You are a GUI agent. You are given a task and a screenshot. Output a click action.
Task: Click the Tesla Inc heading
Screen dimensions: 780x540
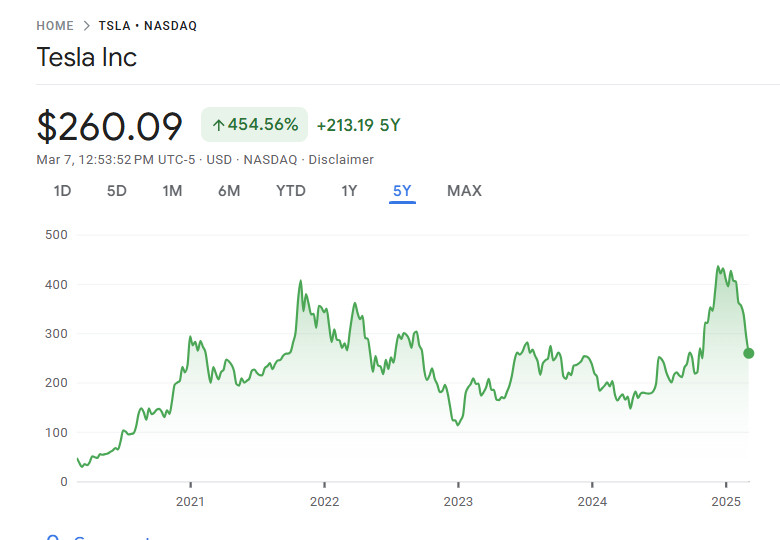[87, 57]
